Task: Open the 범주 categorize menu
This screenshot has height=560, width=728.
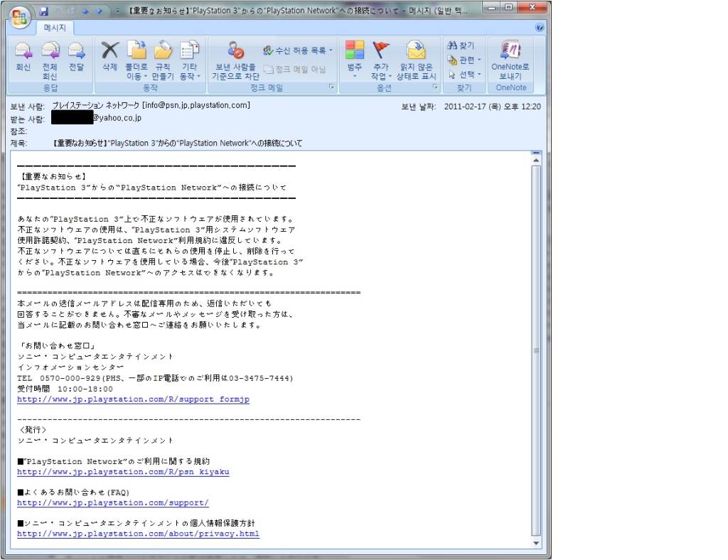Action: [355, 59]
